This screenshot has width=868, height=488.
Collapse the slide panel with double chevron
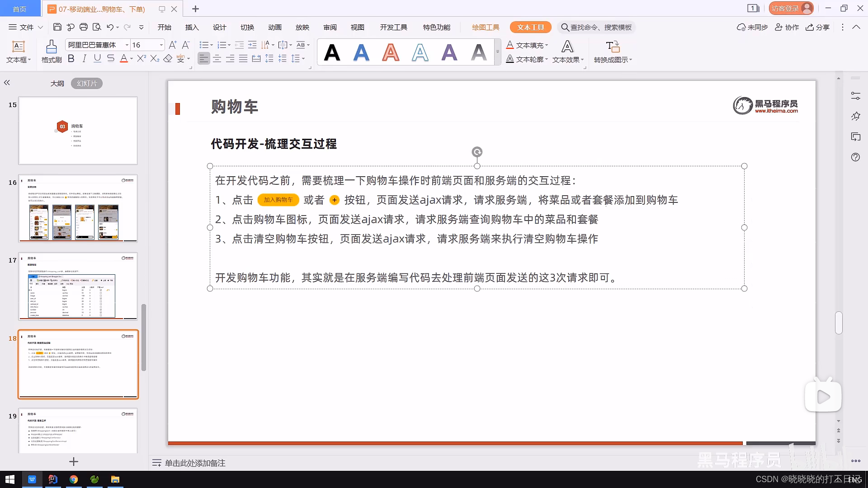pos(7,83)
